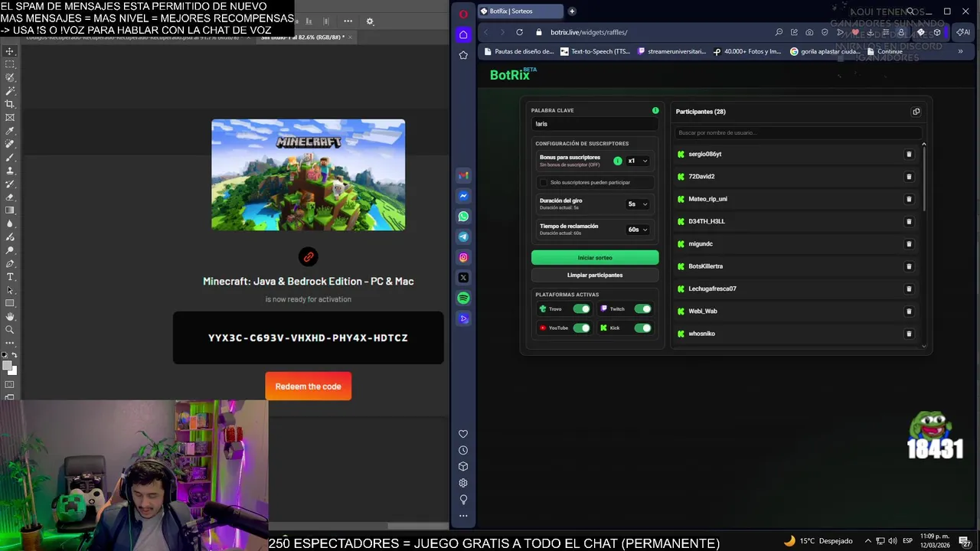This screenshot has height=551, width=980.
Task: Select the Zoom tool in Photoshop
Action: pyautogui.click(x=10, y=330)
